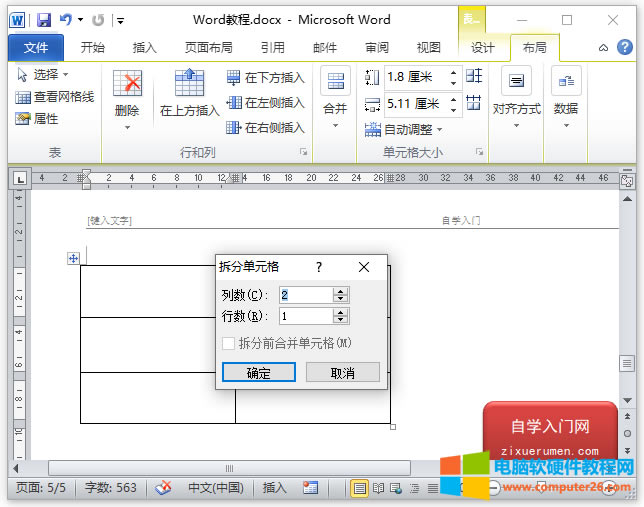Click Insert Above (在上方插入) icon
644x507 pixels.
pos(189,83)
